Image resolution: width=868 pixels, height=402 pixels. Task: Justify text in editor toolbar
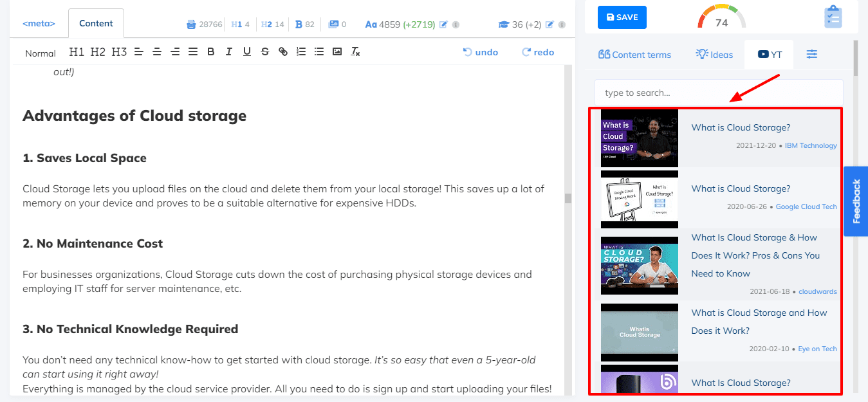click(x=192, y=52)
